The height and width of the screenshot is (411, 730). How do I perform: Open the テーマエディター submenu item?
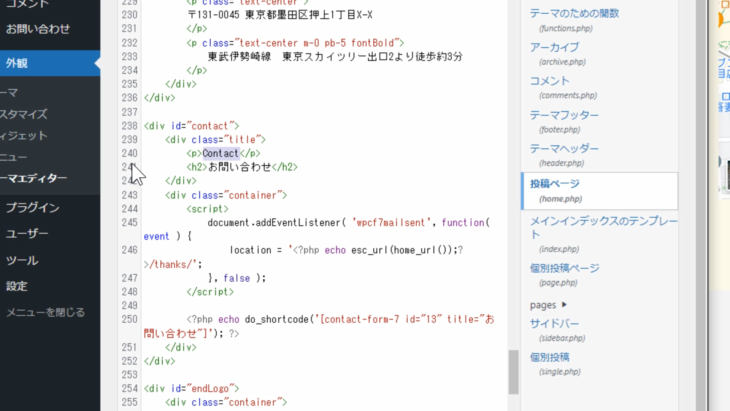34,178
